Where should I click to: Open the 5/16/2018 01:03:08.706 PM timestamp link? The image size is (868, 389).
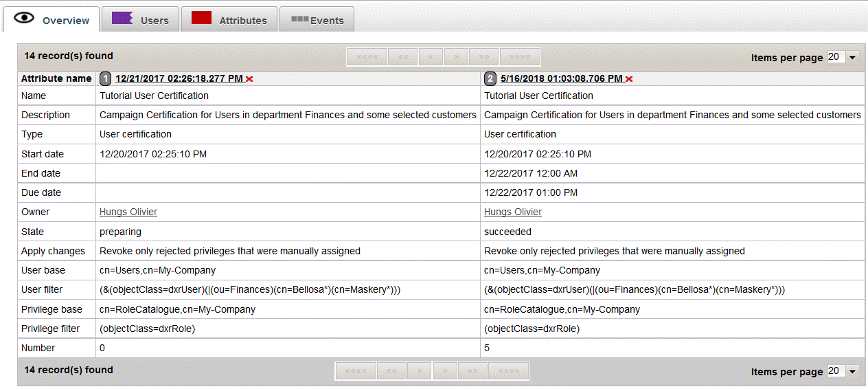562,79
